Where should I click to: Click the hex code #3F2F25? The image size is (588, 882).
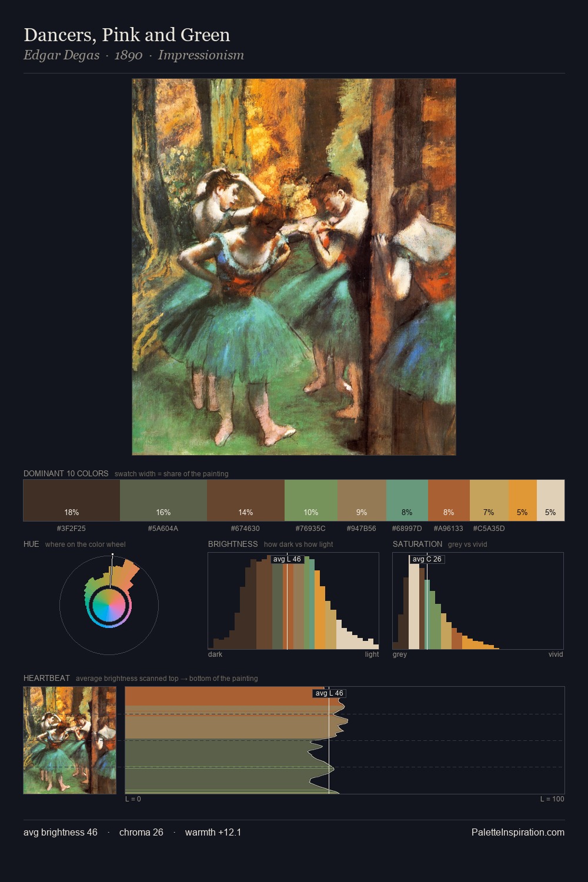[x=71, y=529]
